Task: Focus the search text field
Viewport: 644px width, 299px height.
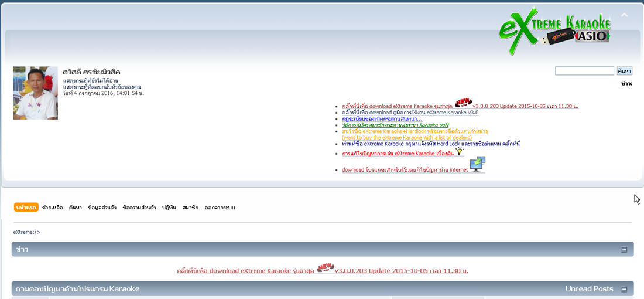Action: pos(584,71)
